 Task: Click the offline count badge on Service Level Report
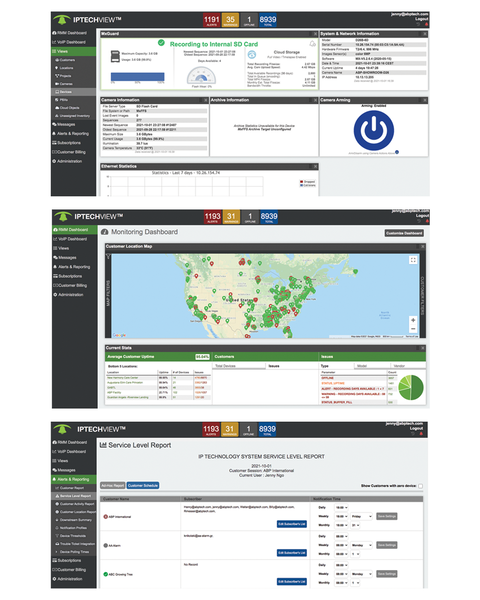(x=248, y=430)
